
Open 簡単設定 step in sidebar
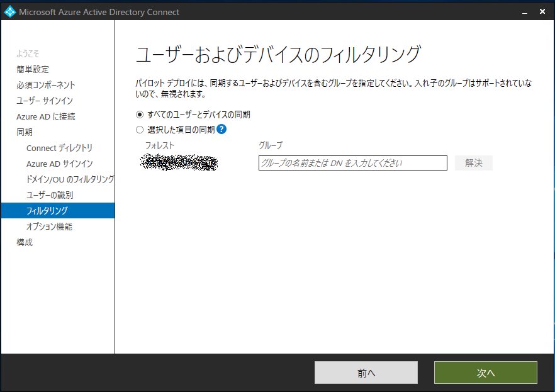(33, 69)
